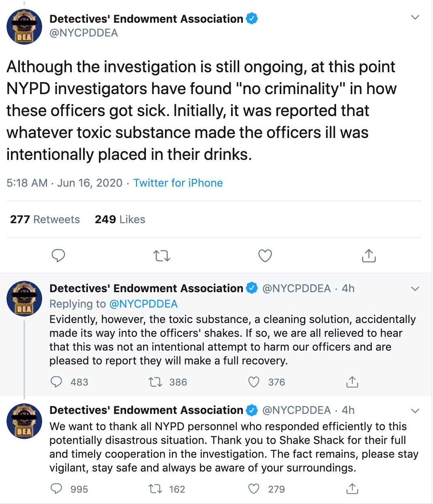
Task: Share the main tweet
Action: pos(369,256)
